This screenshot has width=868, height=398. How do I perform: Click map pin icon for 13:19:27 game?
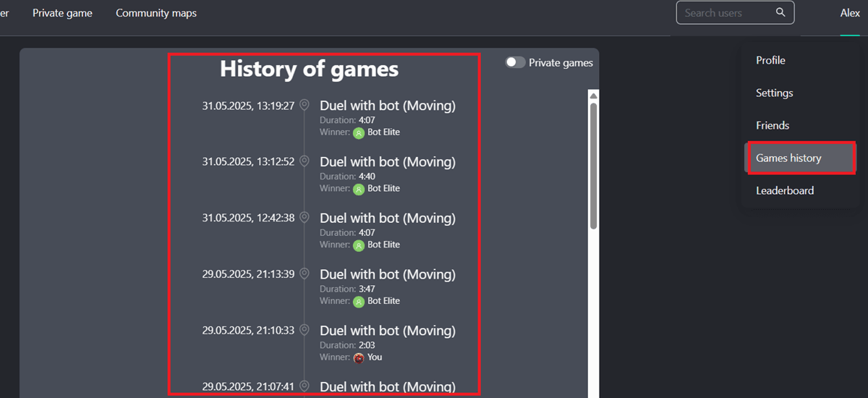click(305, 105)
